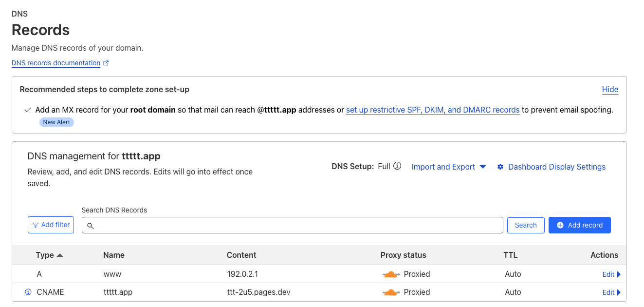Click the Content column header

click(241, 255)
